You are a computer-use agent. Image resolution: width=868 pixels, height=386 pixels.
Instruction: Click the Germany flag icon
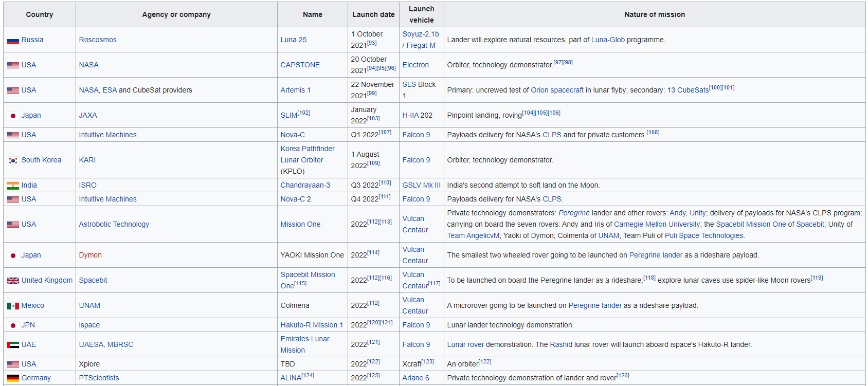[x=13, y=378]
